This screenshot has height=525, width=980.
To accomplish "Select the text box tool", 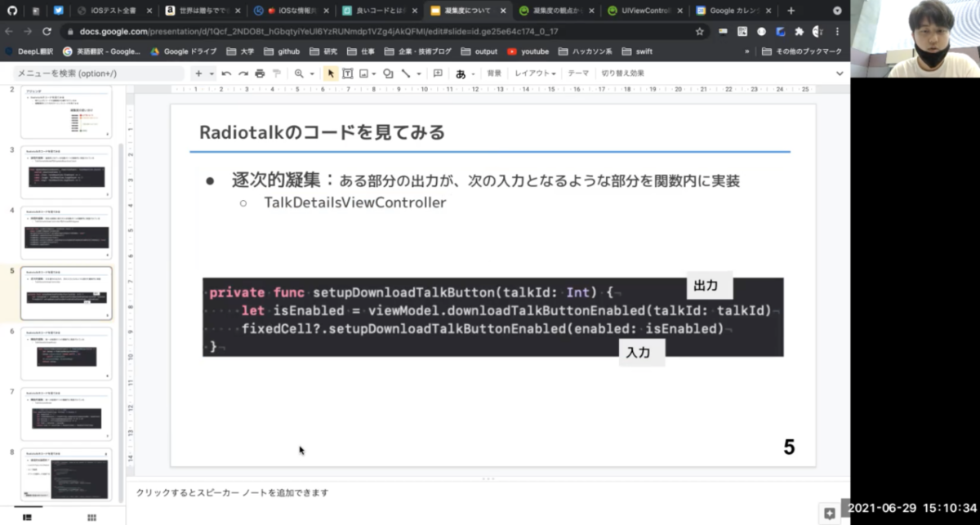I will click(x=347, y=73).
